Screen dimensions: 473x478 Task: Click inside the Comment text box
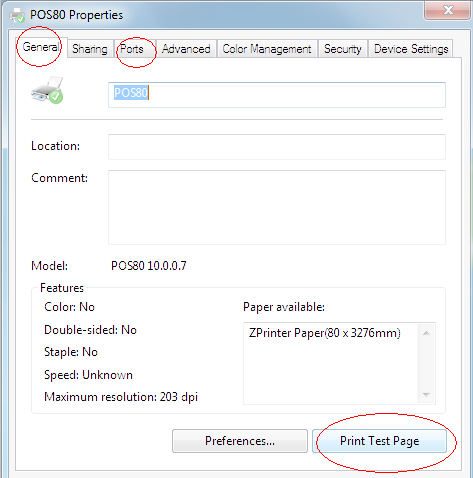[x=277, y=207]
